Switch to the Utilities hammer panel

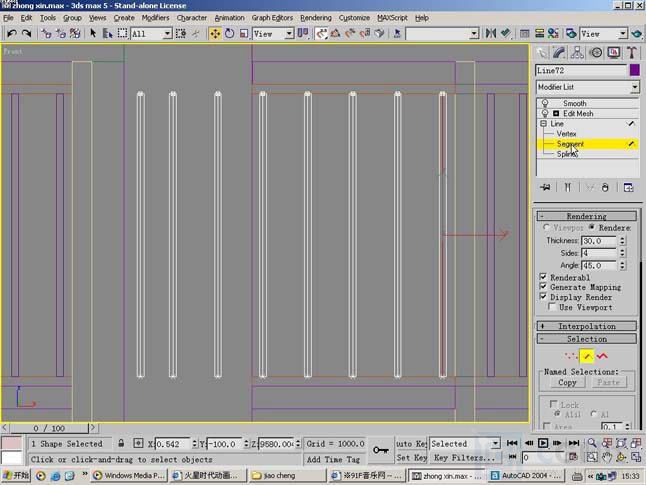pos(632,53)
